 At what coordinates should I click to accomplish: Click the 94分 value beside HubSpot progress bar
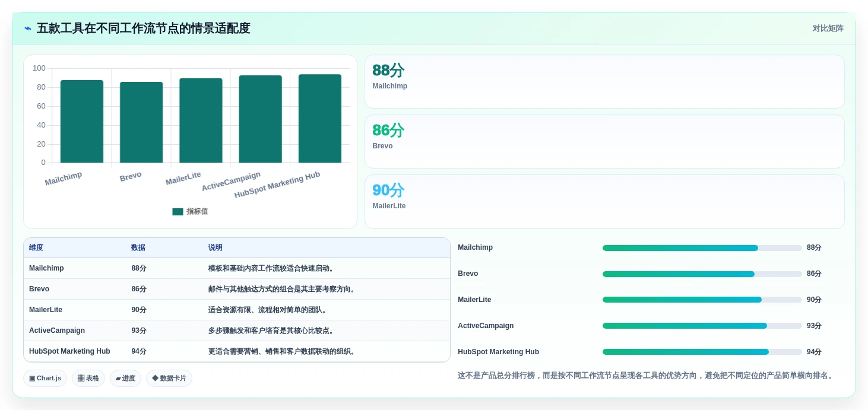tap(814, 352)
